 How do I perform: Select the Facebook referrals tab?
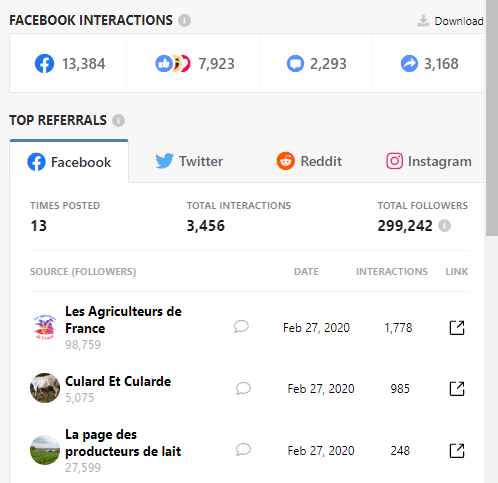[69, 162]
